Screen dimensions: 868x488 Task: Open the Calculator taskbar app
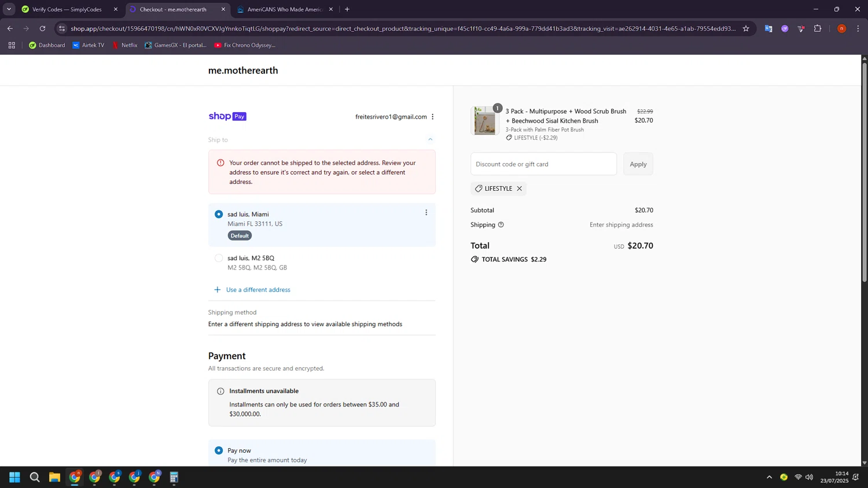coord(174,477)
